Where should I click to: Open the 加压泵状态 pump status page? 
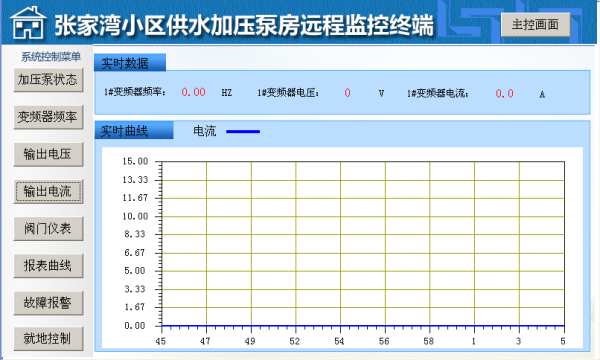(48, 80)
